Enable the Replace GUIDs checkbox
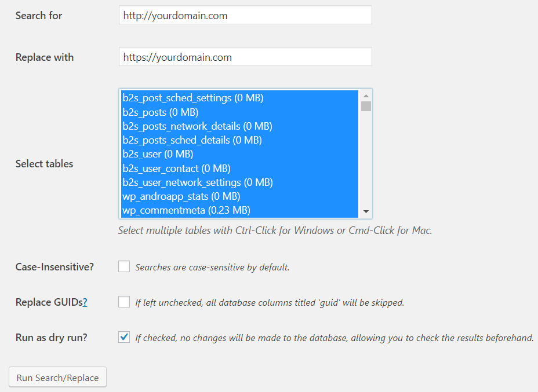The width and height of the screenshot is (538, 392). (123, 302)
